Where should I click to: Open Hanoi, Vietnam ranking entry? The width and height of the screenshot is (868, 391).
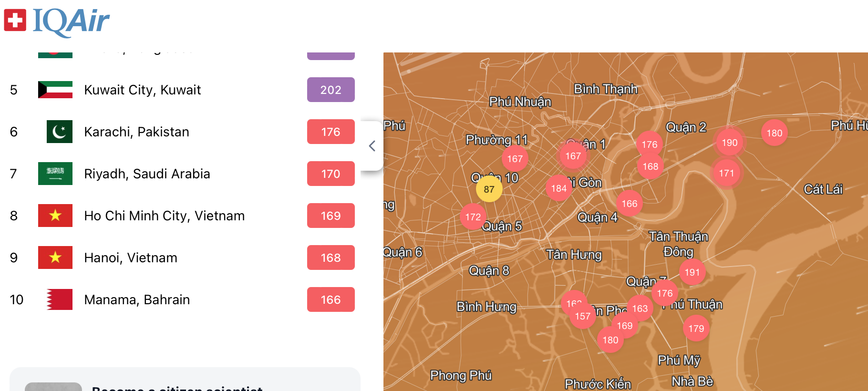[x=131, y=257]
